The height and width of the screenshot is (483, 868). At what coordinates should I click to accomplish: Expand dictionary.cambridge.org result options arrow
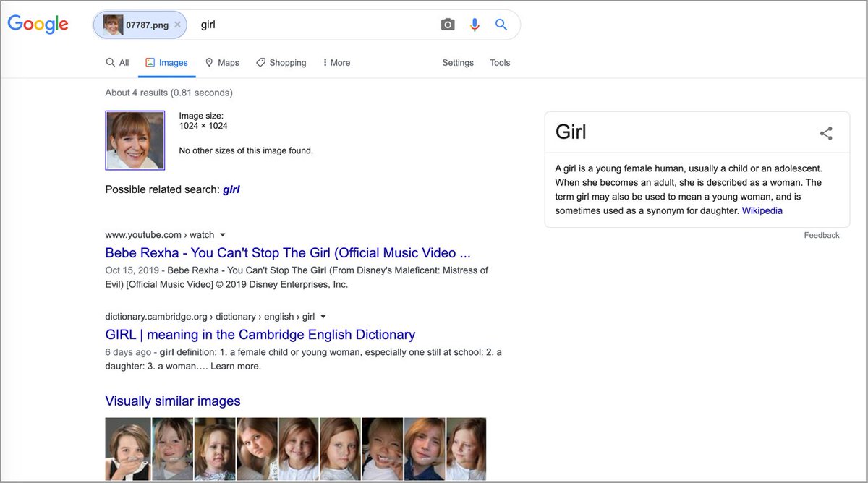coord(323,317)
